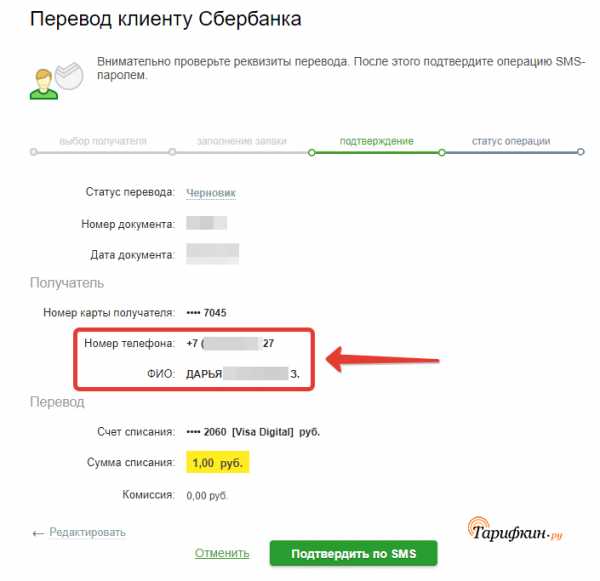Click the Отменить link

click(x=222, y=553)
